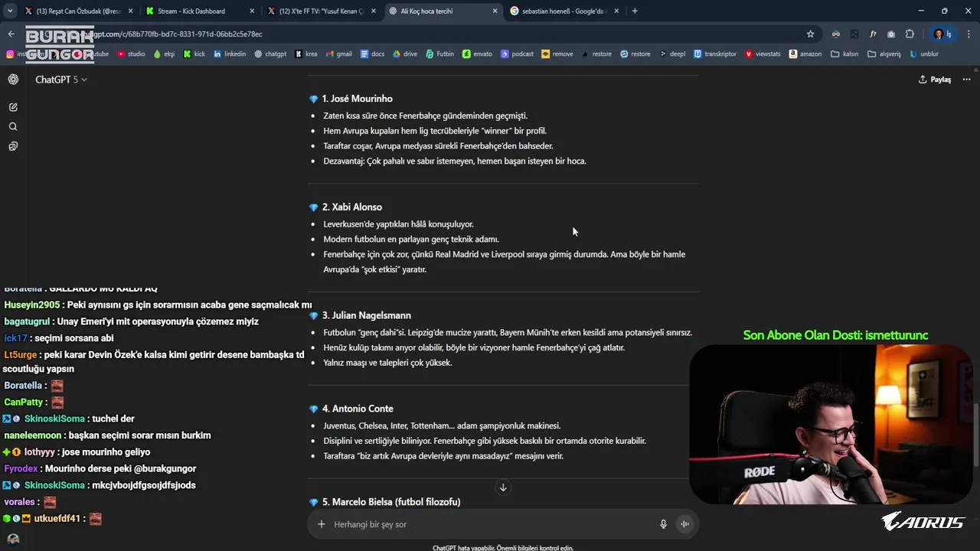
Task: Open the Chrome three-dot menu
Action: point(969,34)
